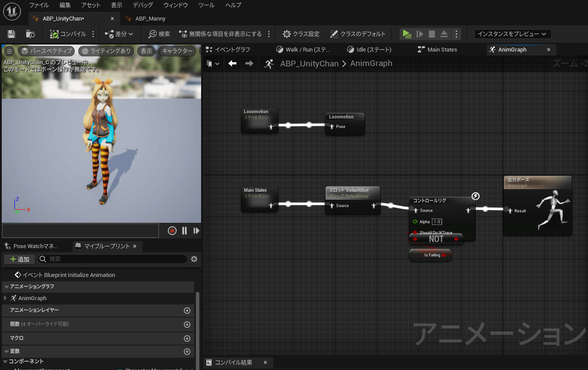Open the ヘルプ menu
588x370 pixels.
[233, 5]
